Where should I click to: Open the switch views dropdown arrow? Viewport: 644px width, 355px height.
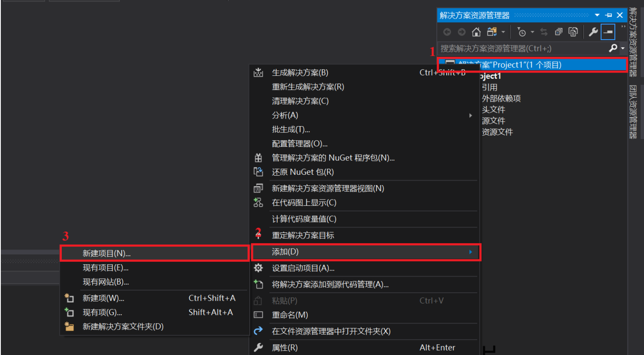click(x=503, y=32)
